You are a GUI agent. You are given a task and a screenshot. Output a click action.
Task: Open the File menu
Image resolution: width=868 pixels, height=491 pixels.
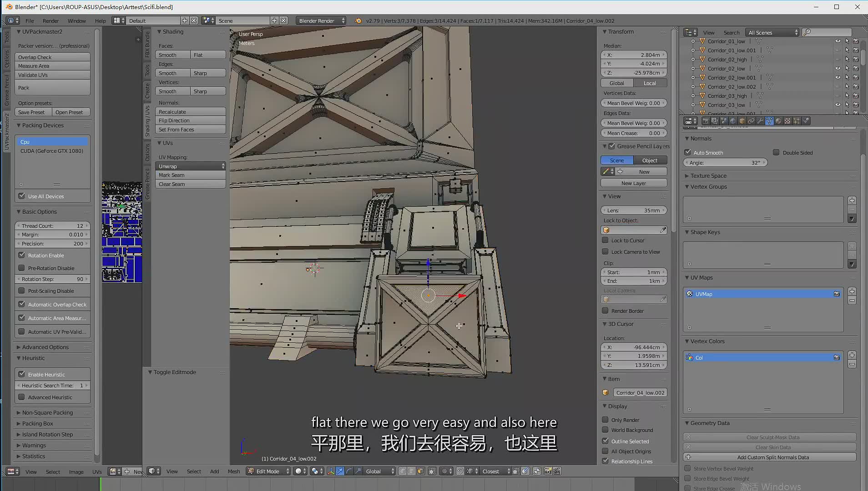pyautogui.click(x=30, y=20)
